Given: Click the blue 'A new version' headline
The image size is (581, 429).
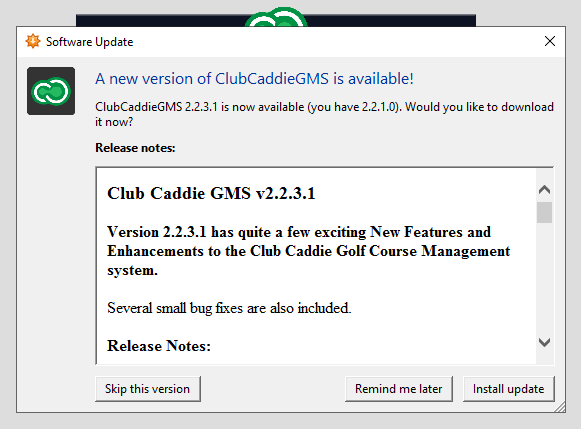Looking at the screenshot, I should click(254, 79).
